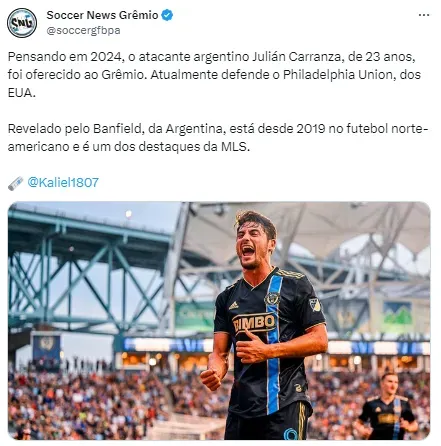Screen dimensions: 441x446
Task: Click the player's clenched fist
Action: [x=211, y=379]
